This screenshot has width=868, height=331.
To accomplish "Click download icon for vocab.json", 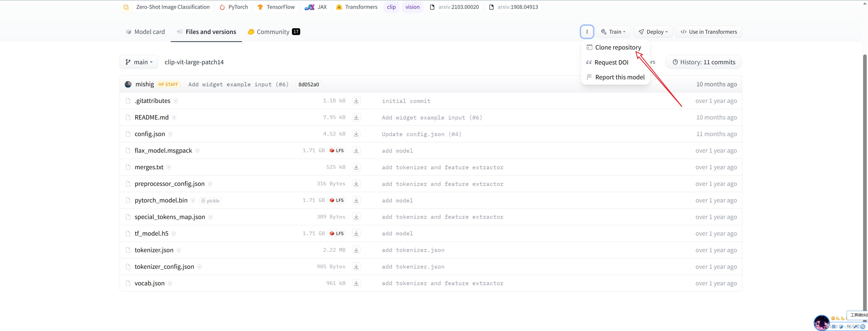I will (356, 283).
